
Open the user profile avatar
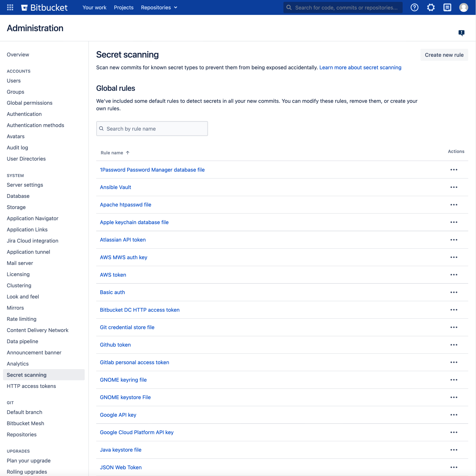coord(464,7)
